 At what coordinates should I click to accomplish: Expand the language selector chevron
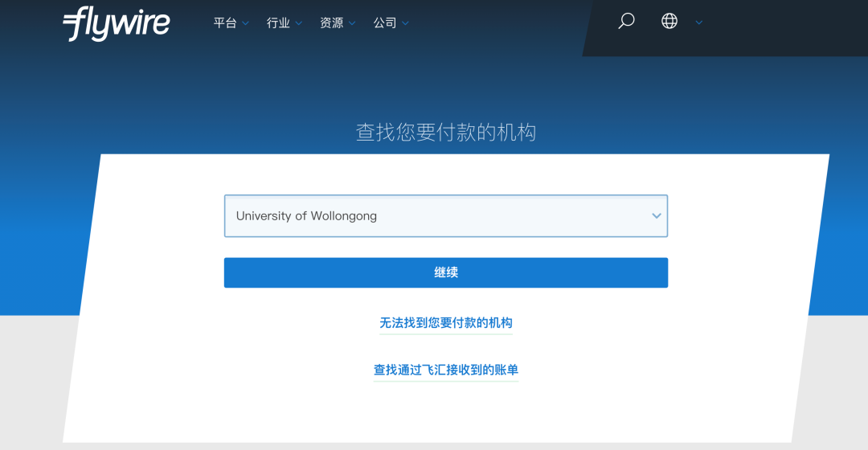point(699,22)
